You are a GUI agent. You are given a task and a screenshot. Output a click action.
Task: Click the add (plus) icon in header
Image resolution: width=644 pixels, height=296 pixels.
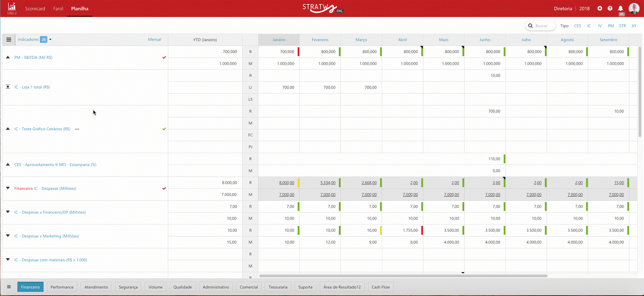[x=600, y=8]
